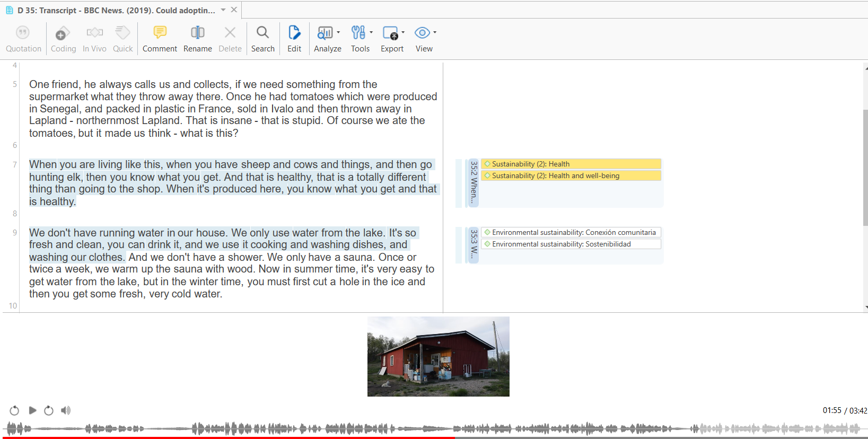Click the Comment tool icon
The width and height of the screenshot is (868, 439).
[160, 33]
